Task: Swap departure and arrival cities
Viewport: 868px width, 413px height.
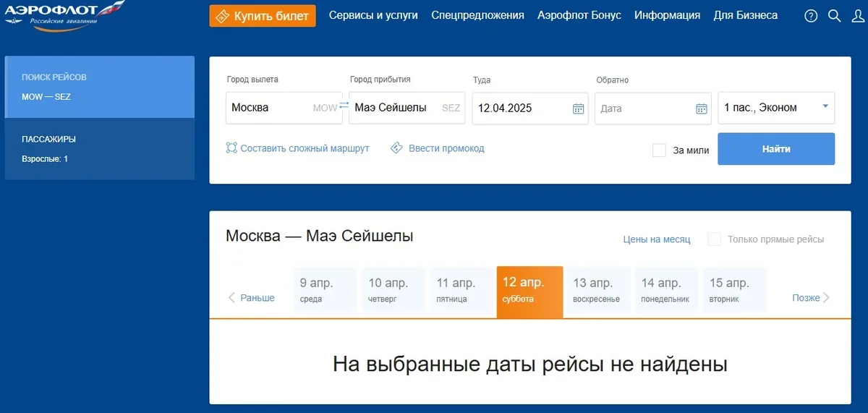Action: [x=344, y=106]
